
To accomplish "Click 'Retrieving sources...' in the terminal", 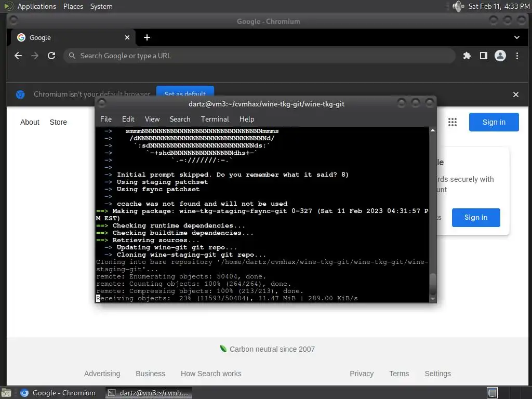I will (x=156, y=240).
